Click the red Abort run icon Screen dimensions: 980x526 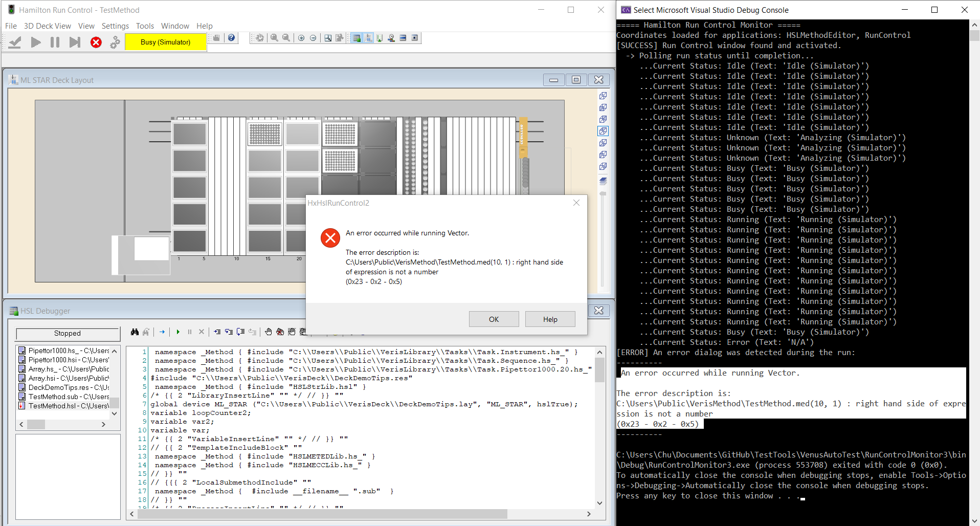(96, 42)
